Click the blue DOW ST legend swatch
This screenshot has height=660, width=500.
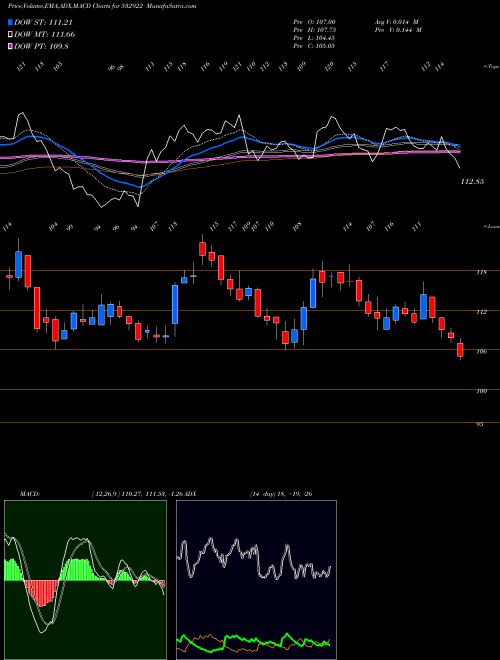[10, 22]
